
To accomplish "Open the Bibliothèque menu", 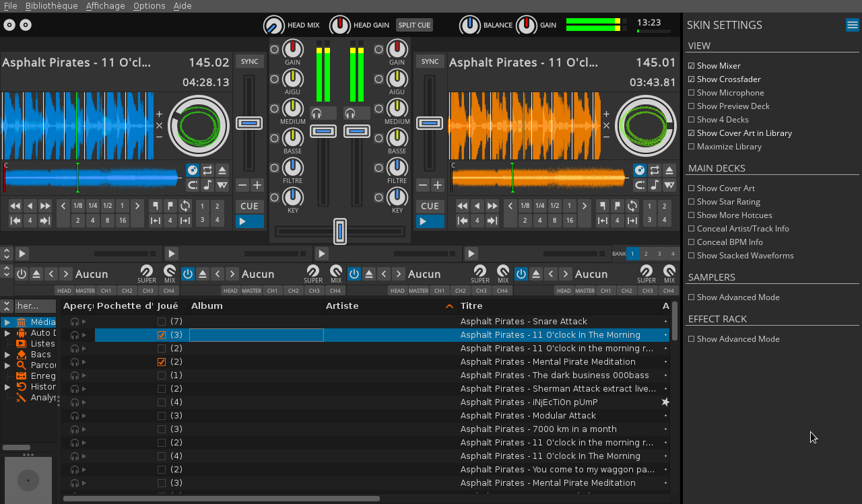I will [51, 5].
